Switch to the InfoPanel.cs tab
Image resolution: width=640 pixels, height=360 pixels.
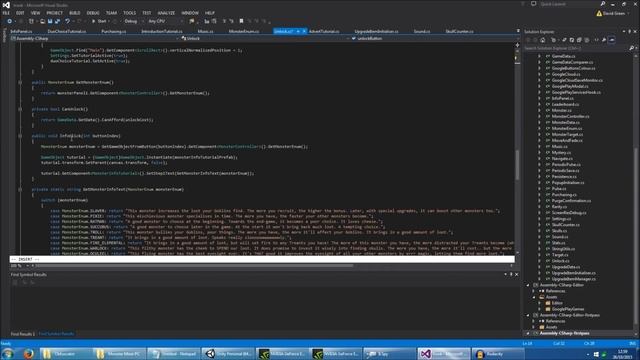tap(21, 31)
